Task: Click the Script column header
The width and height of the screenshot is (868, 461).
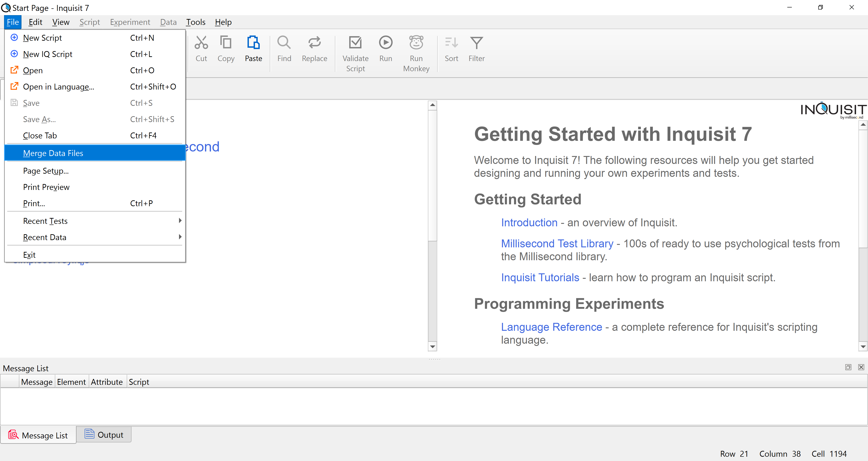Action: [x=139, y=381]
